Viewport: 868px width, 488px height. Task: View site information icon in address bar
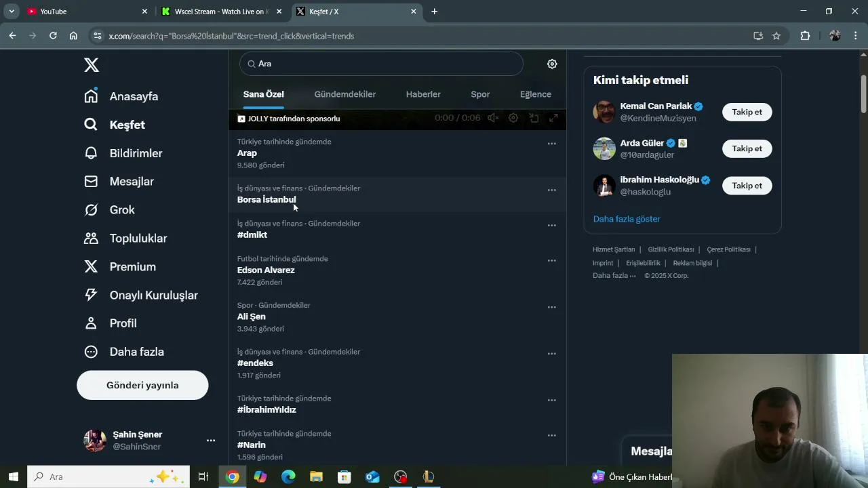click(x=98, y=36)
